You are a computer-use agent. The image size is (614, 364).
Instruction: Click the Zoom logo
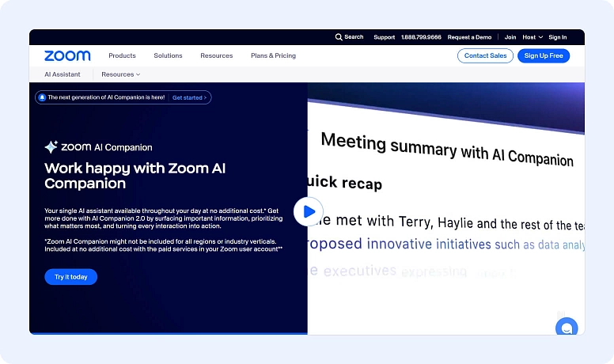pyautogui.click(x=67, y=55)
